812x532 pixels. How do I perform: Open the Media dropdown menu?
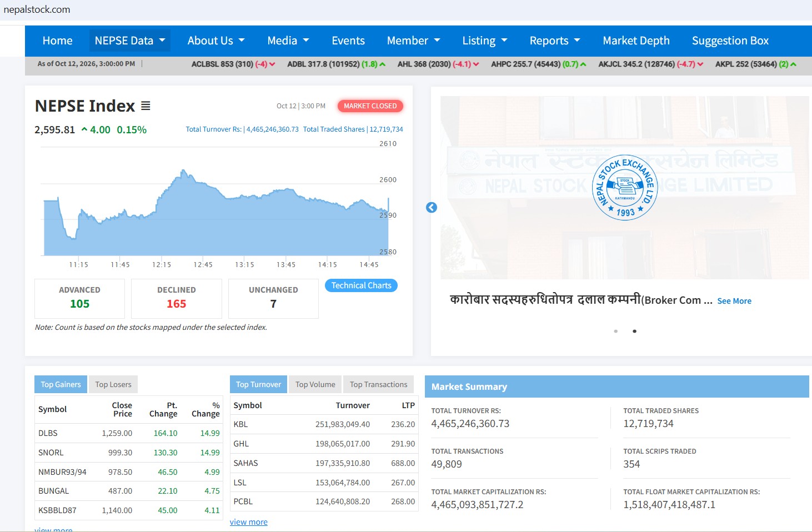[x=288, y=41]
